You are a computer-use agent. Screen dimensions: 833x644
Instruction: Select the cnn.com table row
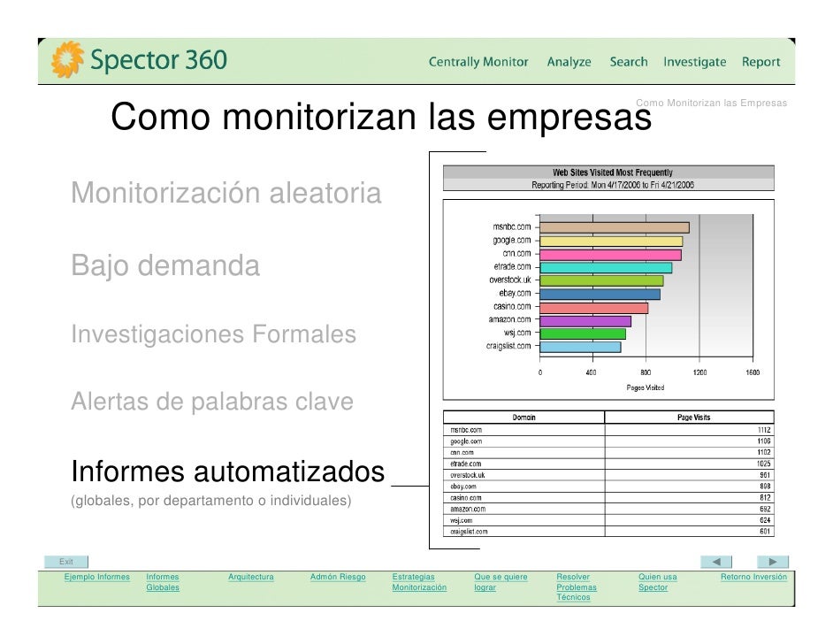pos(608,452)
